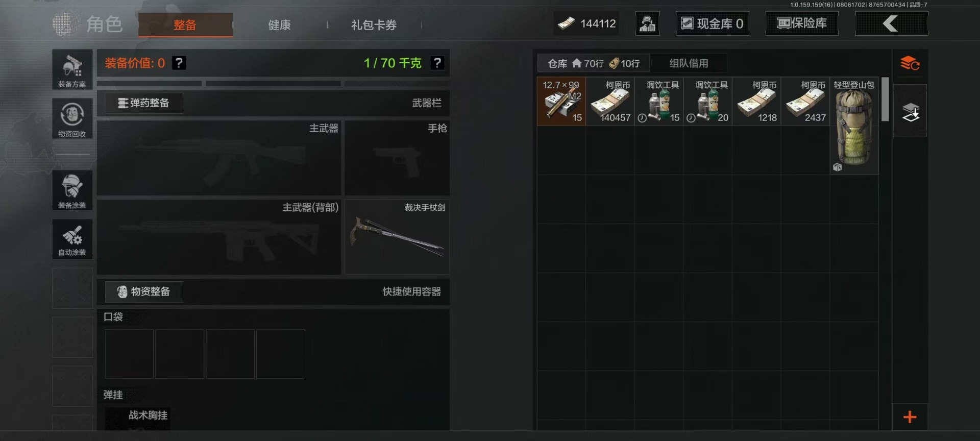Select the 轻型登山包 backpack item
Viewport: 980px width, 441px height.
pos(854,126)
